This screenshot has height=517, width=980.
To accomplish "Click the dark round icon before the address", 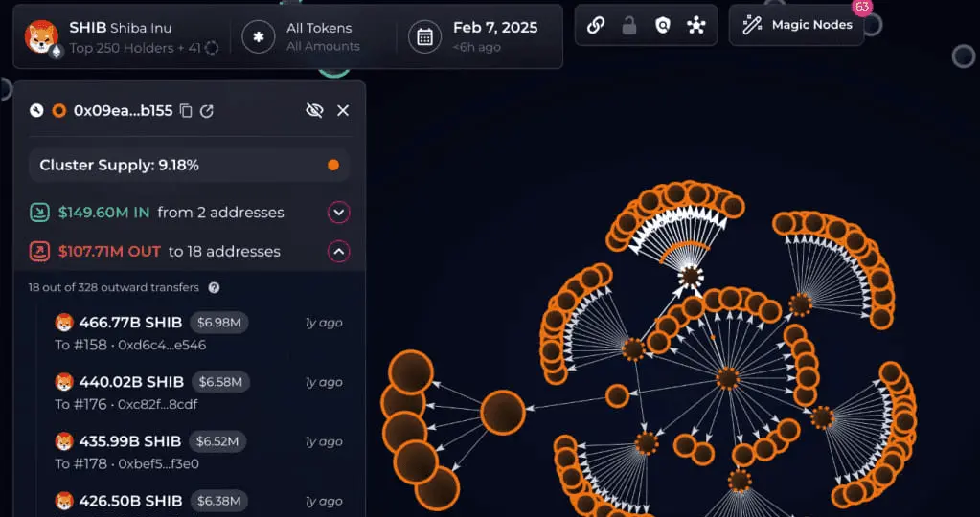I will point(36,111).
